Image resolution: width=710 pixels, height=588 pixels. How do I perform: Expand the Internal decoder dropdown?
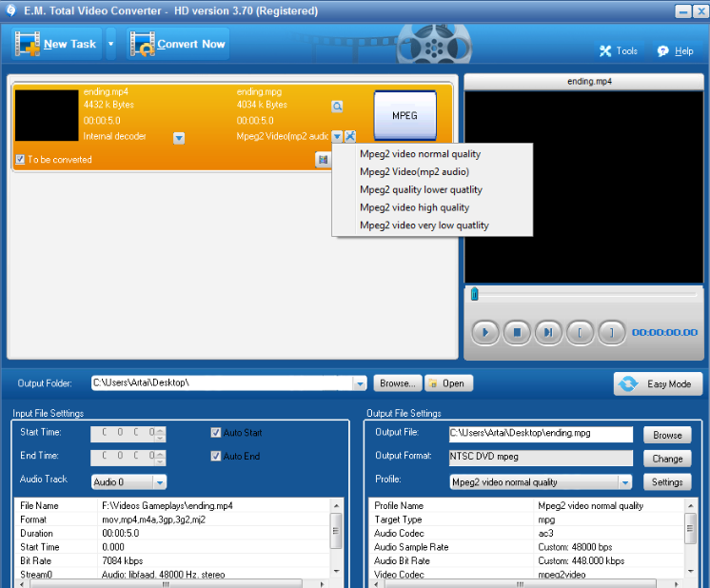(x=179, y=138)
